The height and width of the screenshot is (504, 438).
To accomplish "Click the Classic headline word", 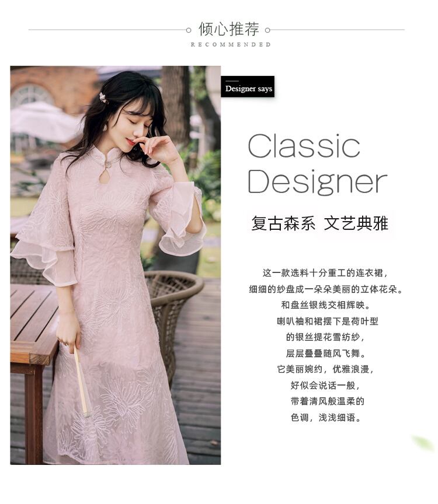I will 304,146.
